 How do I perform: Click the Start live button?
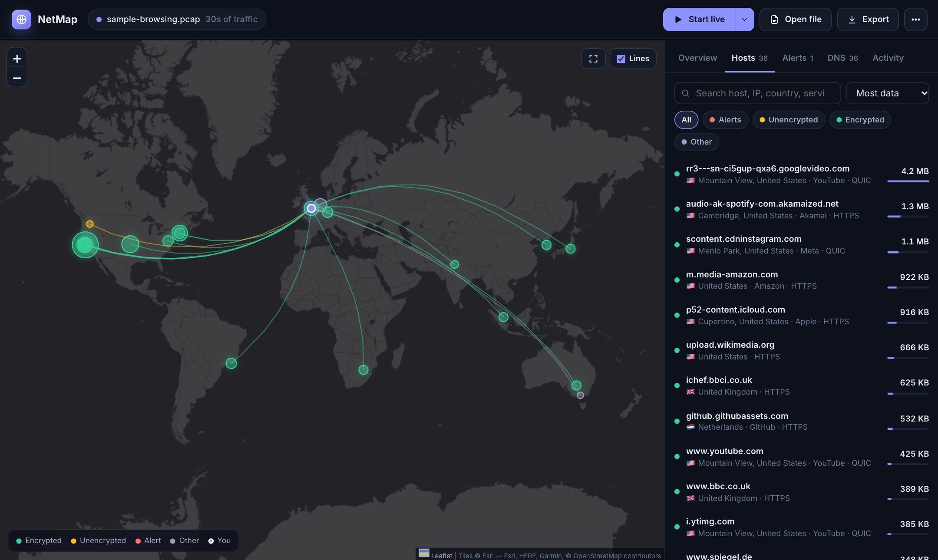pos(699,20)
